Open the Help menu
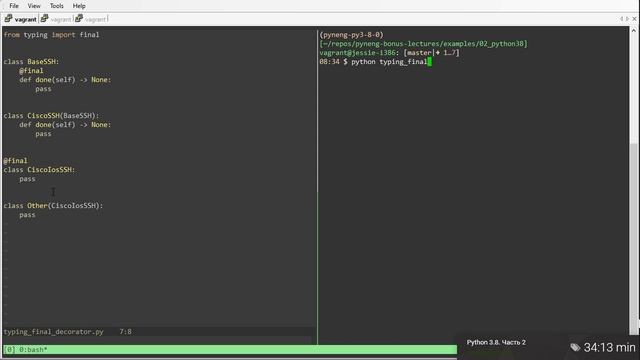The width and height of the screenshot is (640, 360). click(79, 6)
